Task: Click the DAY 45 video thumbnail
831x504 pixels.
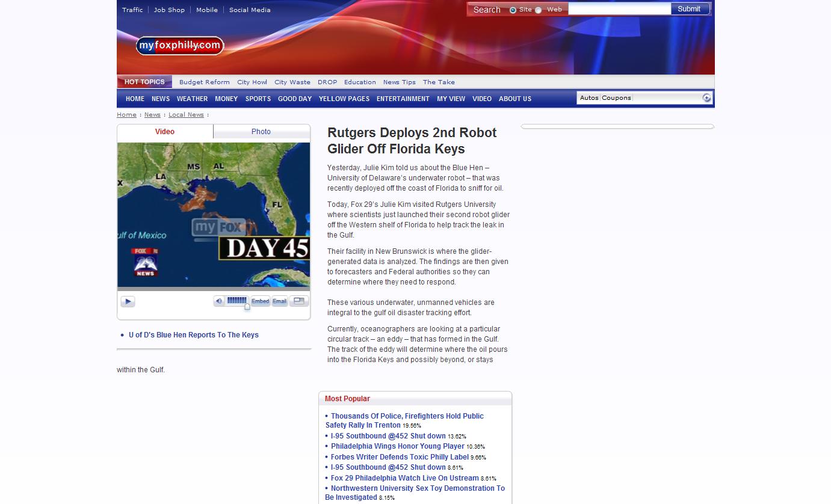Action: pyautogui.click(x=214, y=215)
